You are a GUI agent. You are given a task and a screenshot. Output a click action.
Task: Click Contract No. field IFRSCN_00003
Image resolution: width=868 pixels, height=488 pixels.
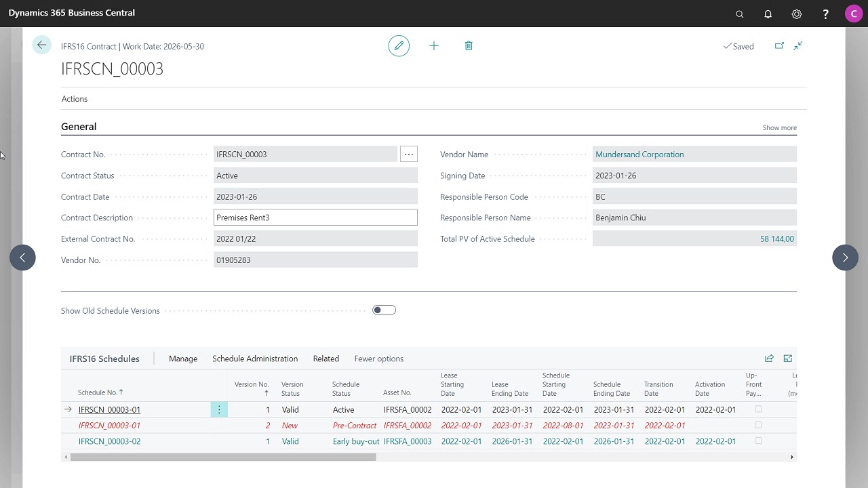tap(306, 155)
